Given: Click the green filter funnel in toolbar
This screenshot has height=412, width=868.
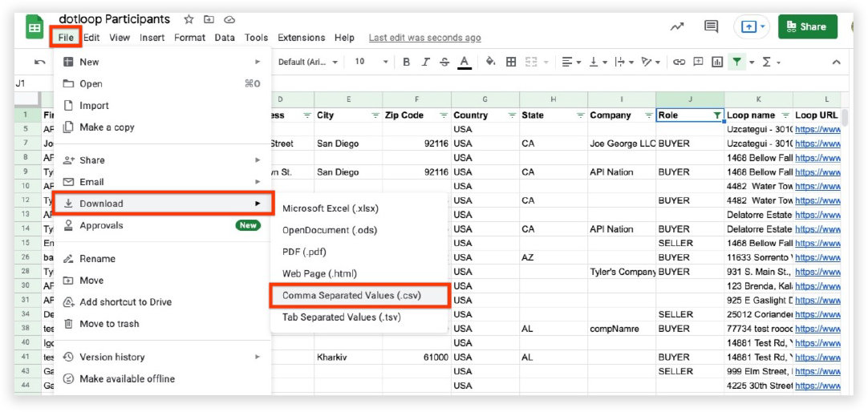Looking at the screenshot, I should click(736, 62).
